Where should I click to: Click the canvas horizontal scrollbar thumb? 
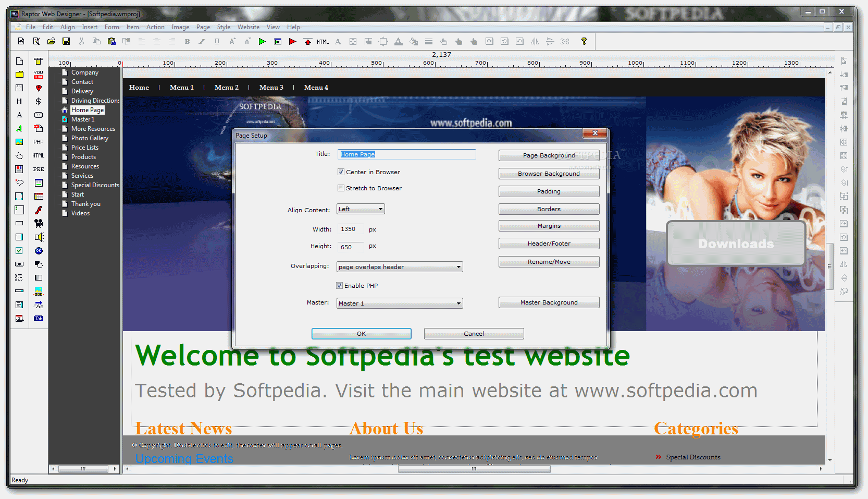[x=474, y=469]
